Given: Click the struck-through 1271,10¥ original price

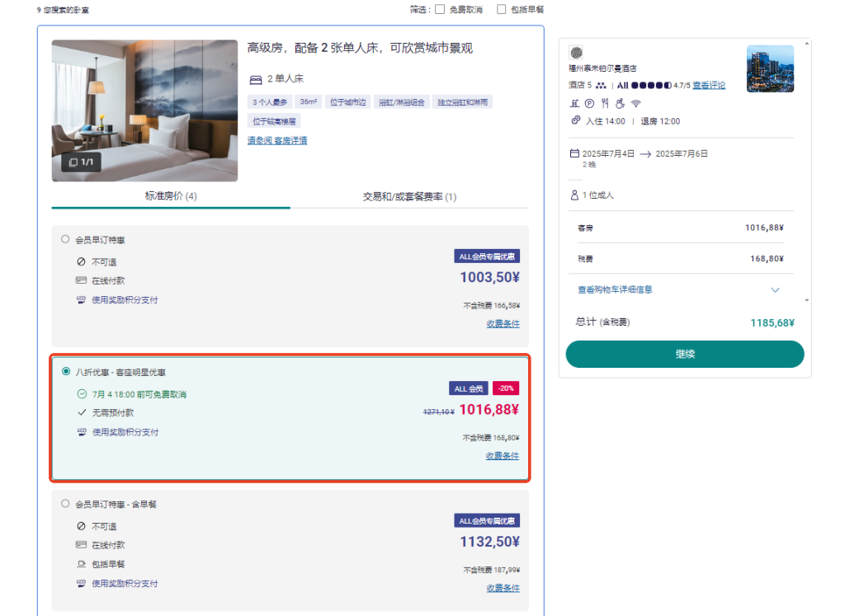Looking at the screenshot, I should point(439,412).
